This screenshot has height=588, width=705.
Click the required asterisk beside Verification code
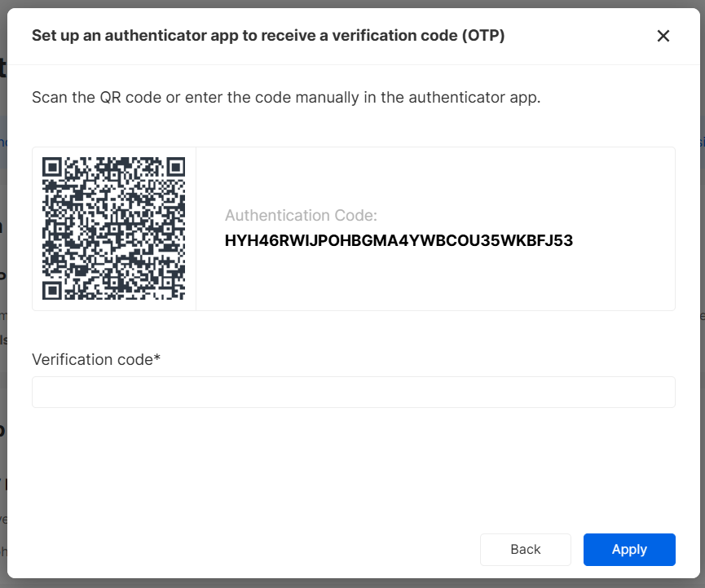157,358
